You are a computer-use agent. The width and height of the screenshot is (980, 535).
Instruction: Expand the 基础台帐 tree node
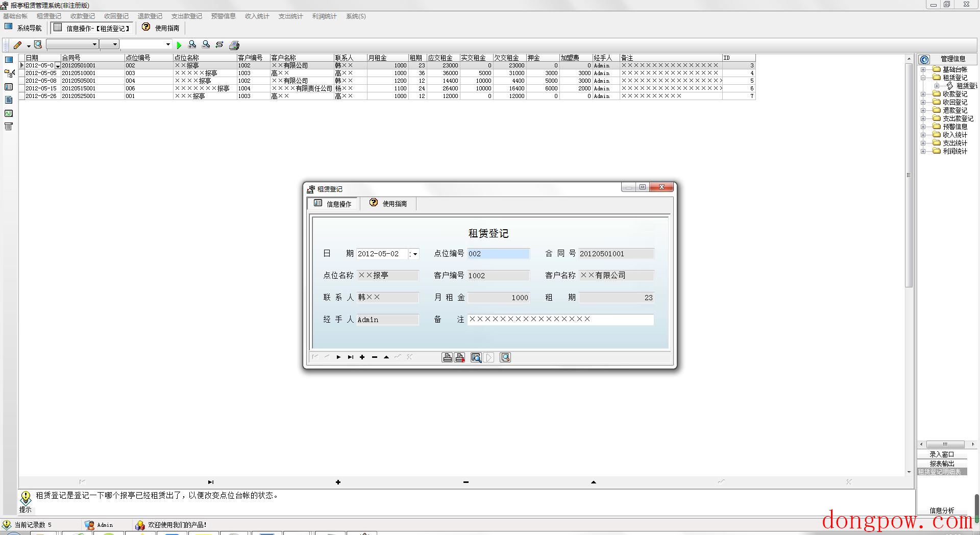tap(923, 69)
